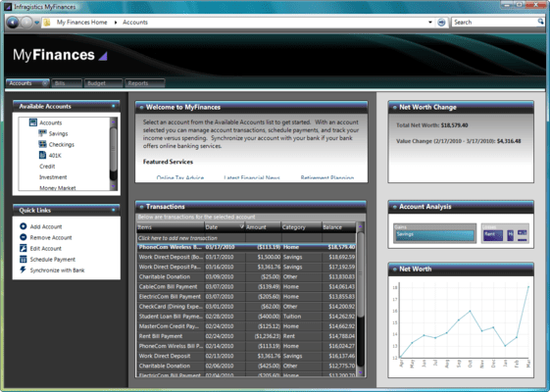Click transactions scroll-up arrow
550x392 pixels.
360,226
